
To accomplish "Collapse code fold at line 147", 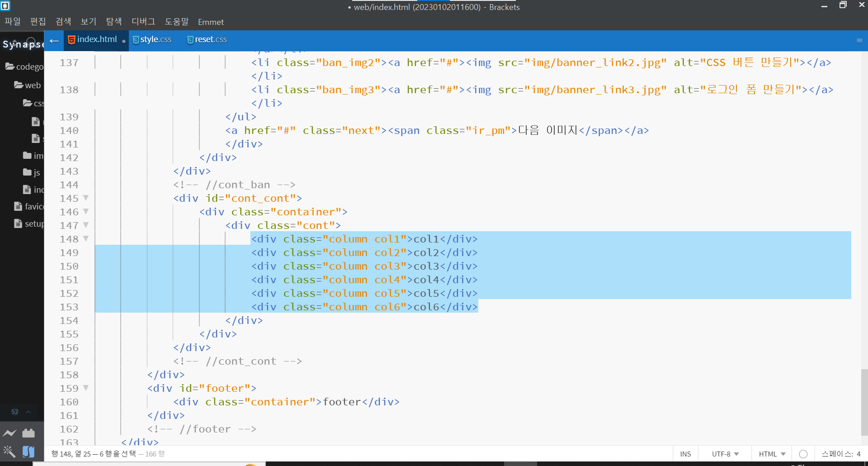I will 86,225.
